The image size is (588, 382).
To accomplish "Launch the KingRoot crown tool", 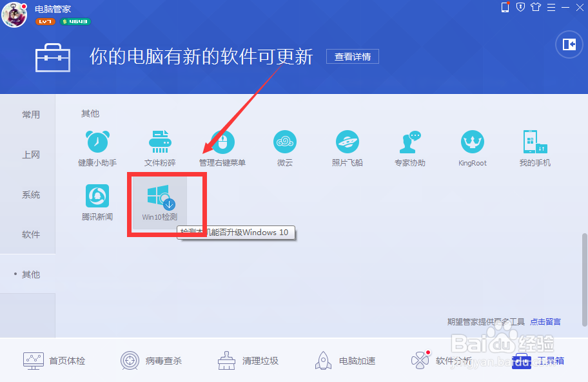I will click(x=473, y=148).
